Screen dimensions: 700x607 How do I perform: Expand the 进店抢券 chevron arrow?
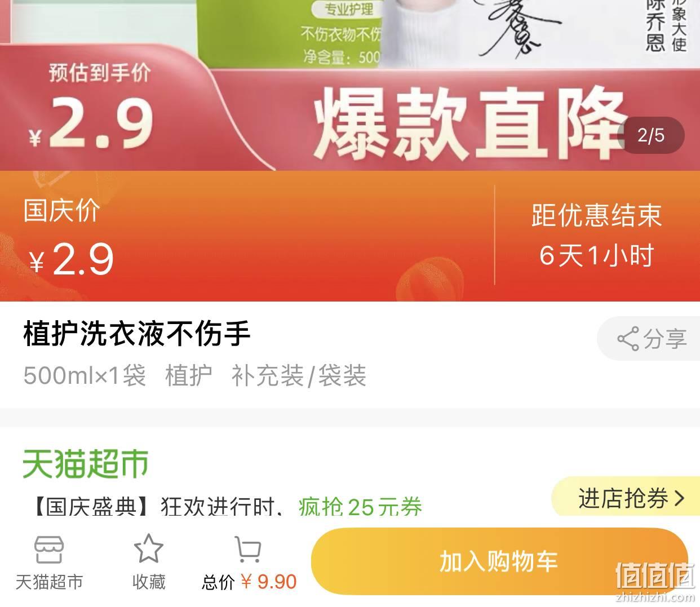pos(679,498)
